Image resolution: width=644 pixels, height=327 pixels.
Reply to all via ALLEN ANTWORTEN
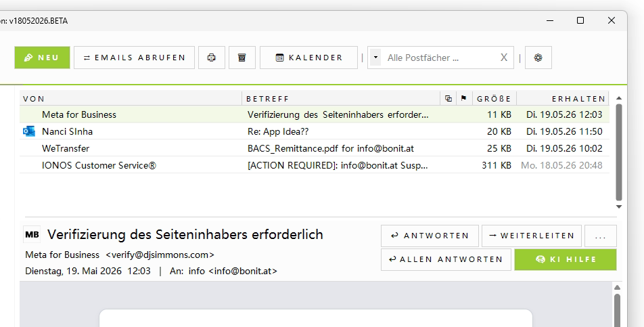(x=446, y=259)
